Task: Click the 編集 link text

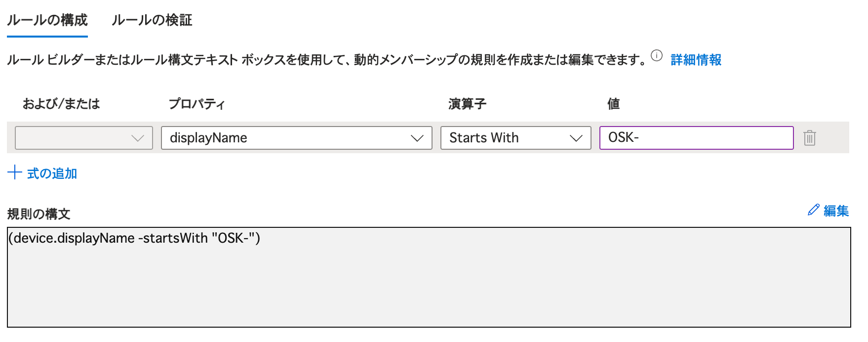Action: (x=836, y=211)
